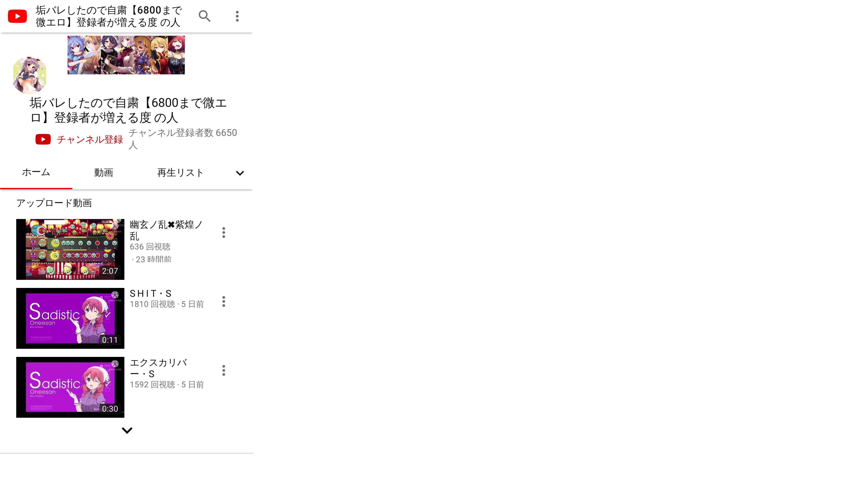The height and width of the screenshot is (486, 868).
Task: Play the 0:11 Sadistic Oneesan thumbnail
Action: point(70,318)
